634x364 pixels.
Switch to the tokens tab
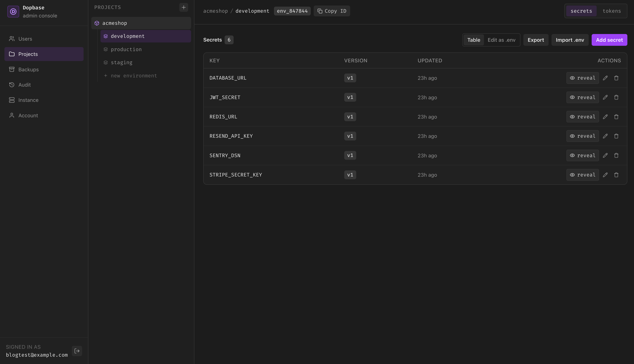click(612, 11)
